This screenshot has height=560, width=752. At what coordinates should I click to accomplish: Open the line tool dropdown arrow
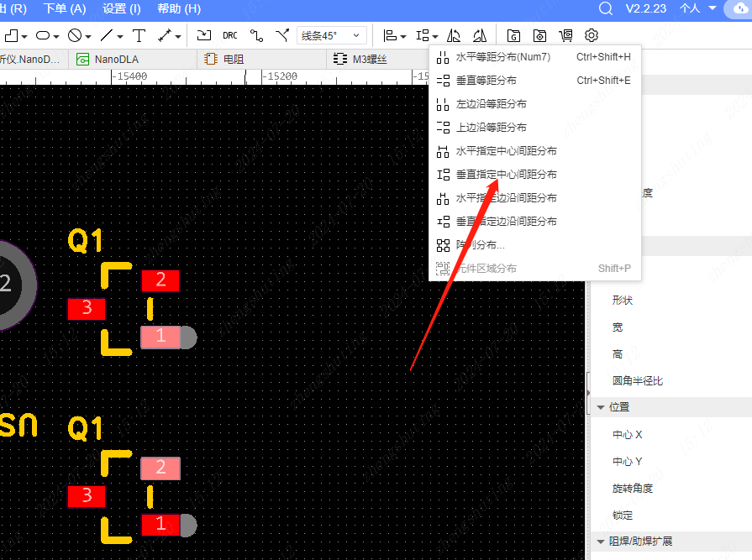120,36
